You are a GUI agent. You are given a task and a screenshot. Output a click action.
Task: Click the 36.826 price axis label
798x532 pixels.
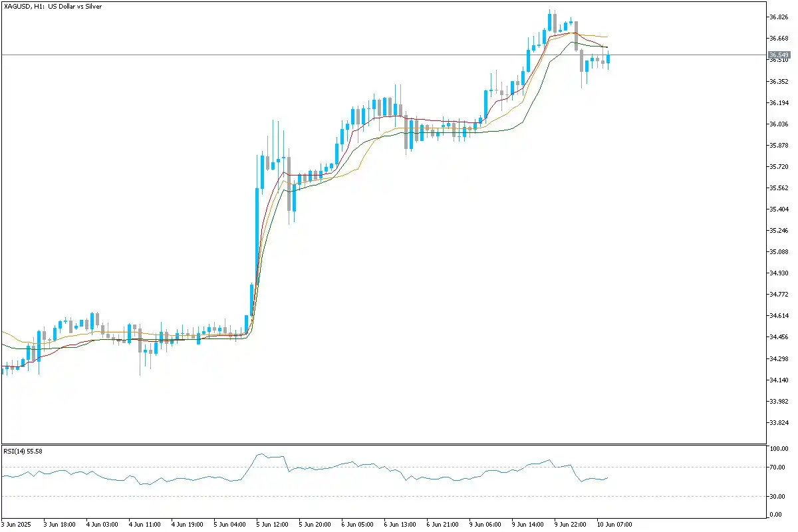pos(779,17)
